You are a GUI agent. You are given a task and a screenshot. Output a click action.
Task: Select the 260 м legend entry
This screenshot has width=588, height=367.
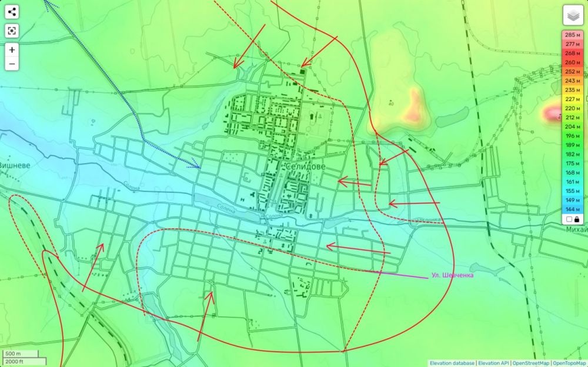tap(572, 62)
